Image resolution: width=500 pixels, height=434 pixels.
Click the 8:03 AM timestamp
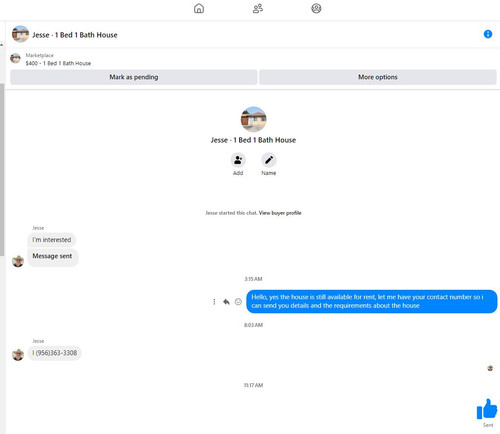(253, 325)
